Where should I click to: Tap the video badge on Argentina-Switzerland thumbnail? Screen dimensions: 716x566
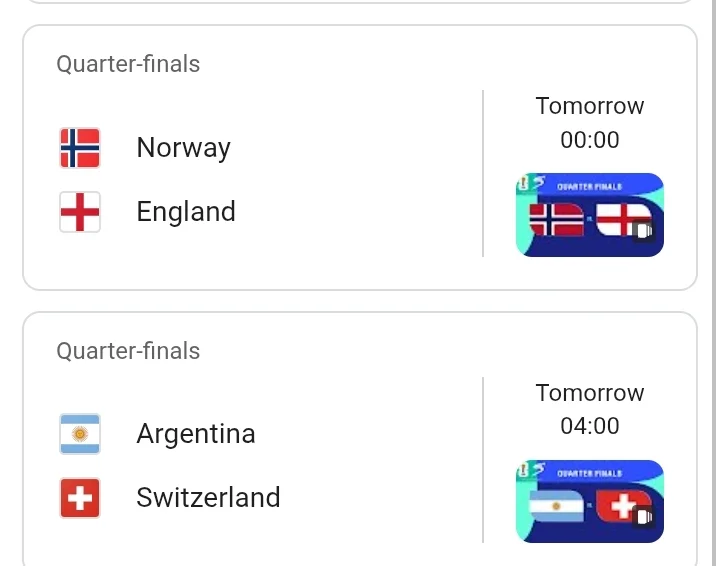pos(644,517)
